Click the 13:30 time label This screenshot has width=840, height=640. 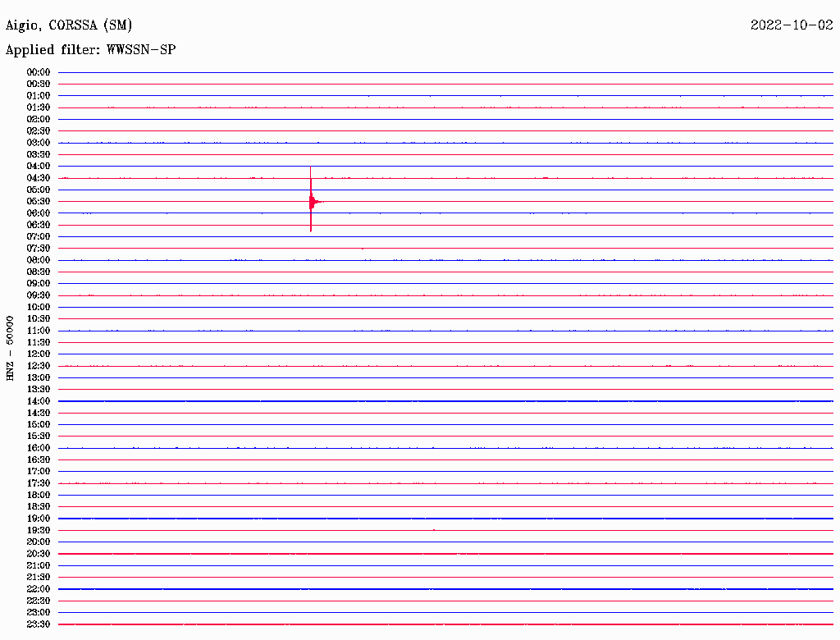39,389
